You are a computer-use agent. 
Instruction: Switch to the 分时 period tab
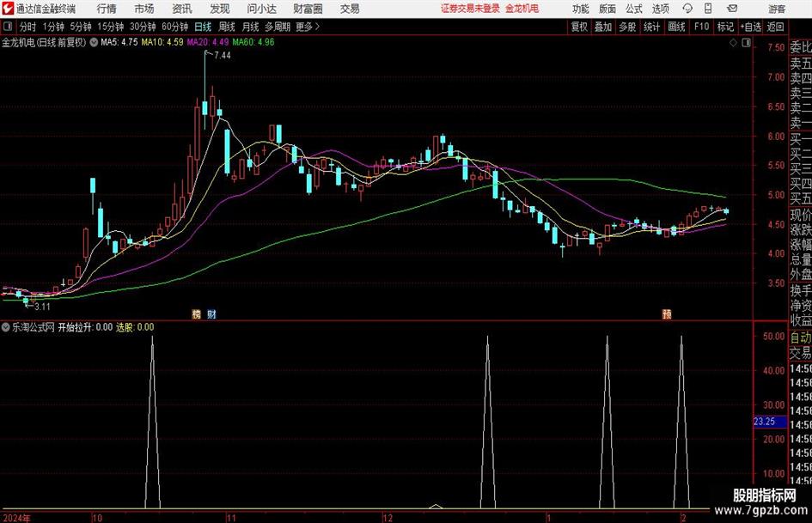[28, 27]
